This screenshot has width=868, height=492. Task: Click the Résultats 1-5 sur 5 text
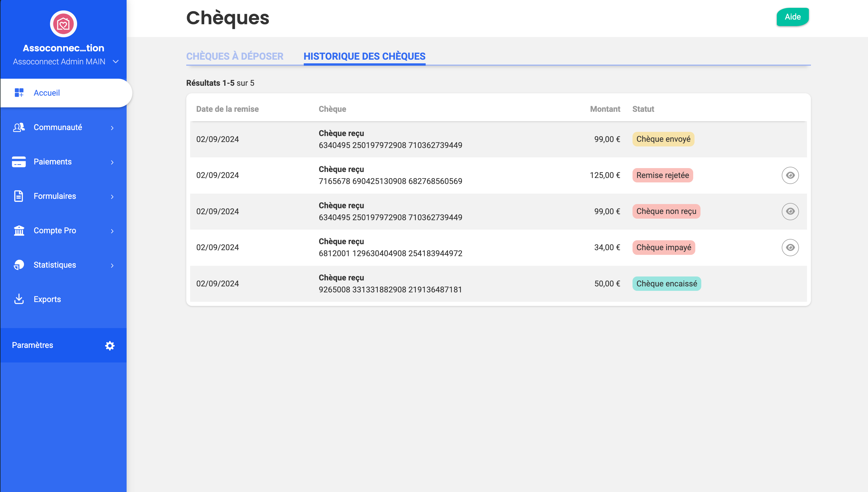[x=220, y=83]
